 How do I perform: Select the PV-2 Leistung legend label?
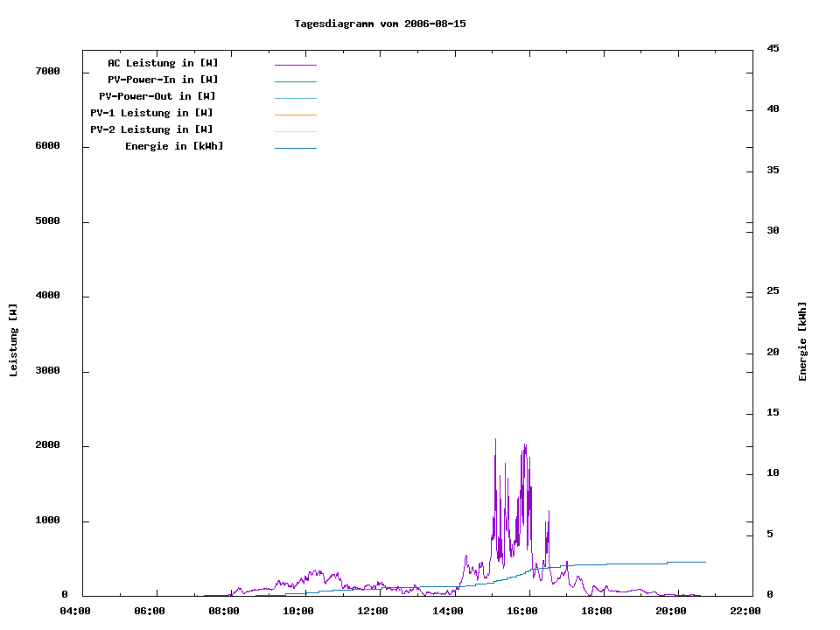click(x=151, y=129)
